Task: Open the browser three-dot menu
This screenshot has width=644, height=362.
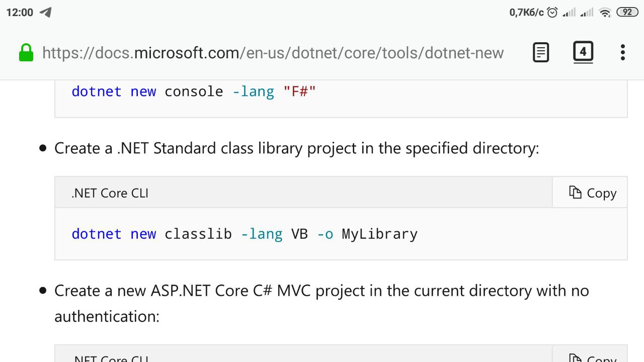Action: (623, 52)
